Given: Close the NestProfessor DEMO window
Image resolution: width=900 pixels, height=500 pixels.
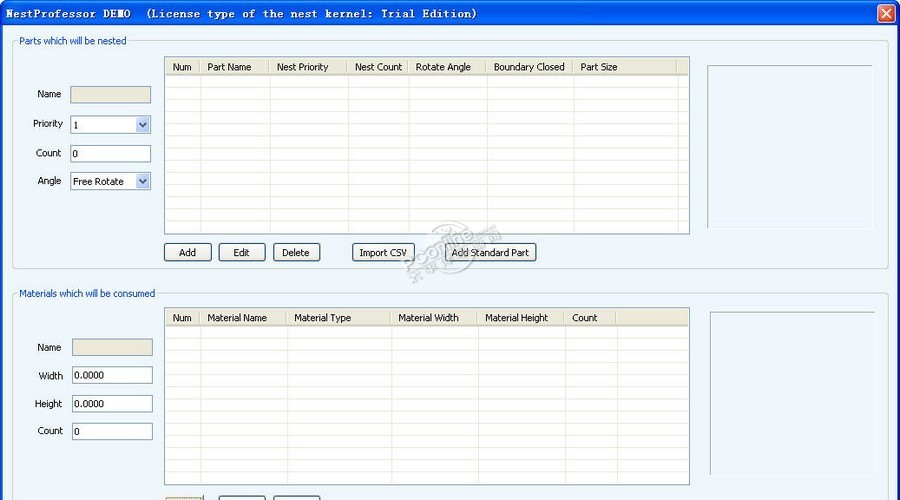Looking at the screenshot, I should click(886, 13).
